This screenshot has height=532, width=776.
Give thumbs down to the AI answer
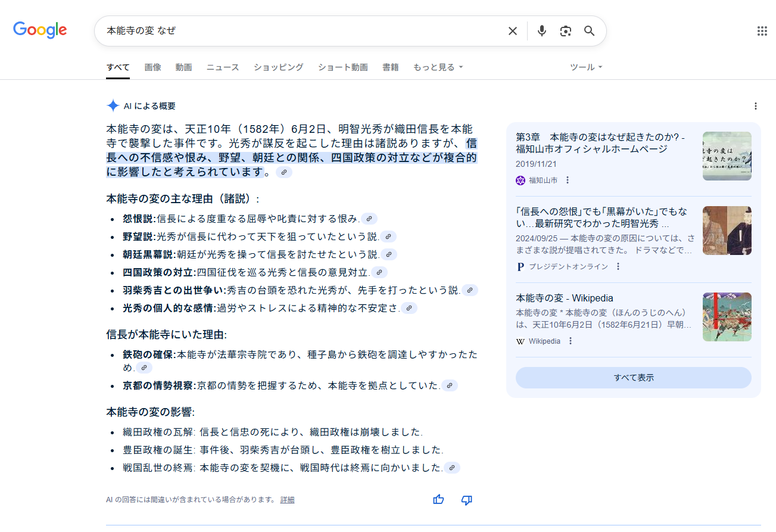point(467,500)
